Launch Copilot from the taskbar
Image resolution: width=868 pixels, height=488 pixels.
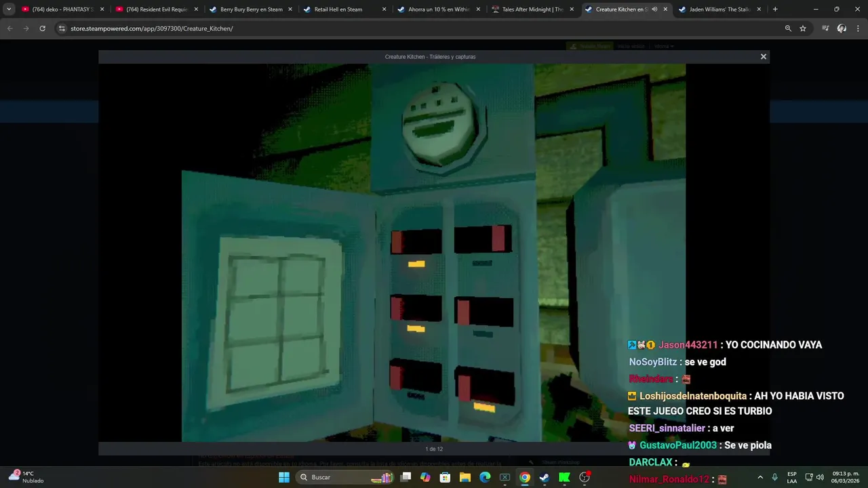point(425,477)
